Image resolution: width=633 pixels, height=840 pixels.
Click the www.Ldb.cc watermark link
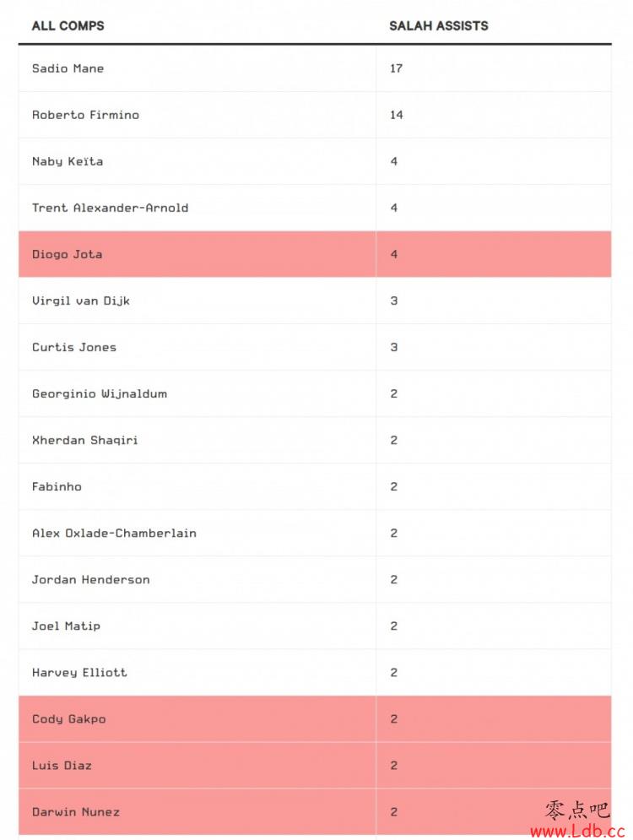(x=577, y=831)
